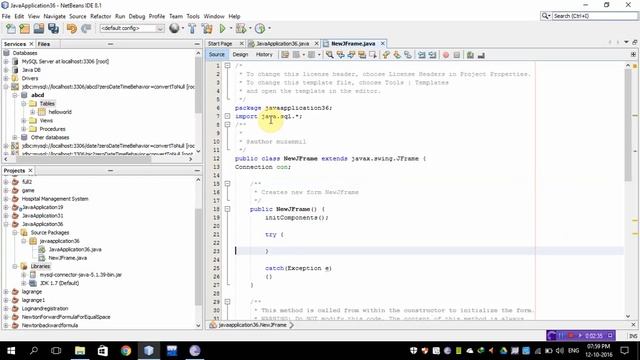
Task: Select the Procedures folder
Action: pos(52,129)
